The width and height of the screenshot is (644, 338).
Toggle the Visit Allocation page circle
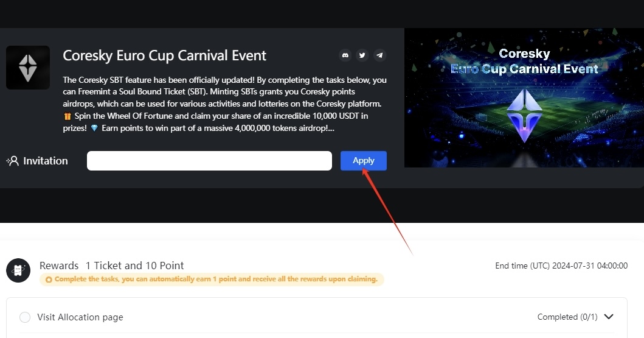pyautogui.click(x=25, y=317)
